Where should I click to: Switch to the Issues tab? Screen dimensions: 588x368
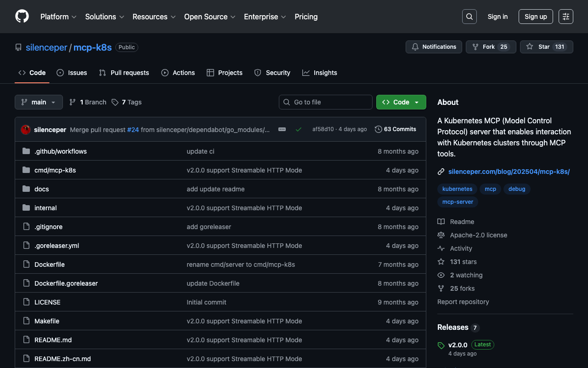pyautogui.click(x=72, y=73)
